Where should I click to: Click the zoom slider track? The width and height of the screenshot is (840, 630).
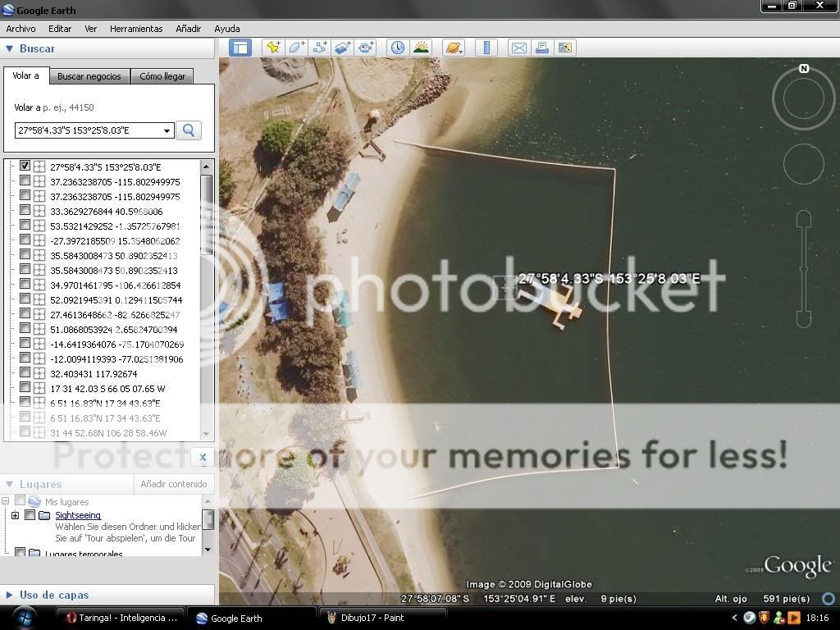click(x=804, y=268)
